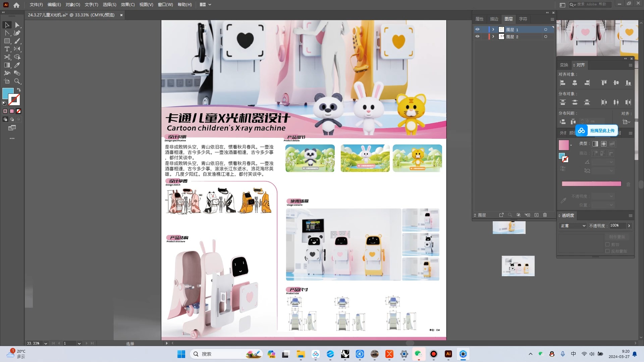Click blue Fill color box in toolbar
The height and width of the screenshot is (362, 644).
pyautogui.click(x=8, y=94)
